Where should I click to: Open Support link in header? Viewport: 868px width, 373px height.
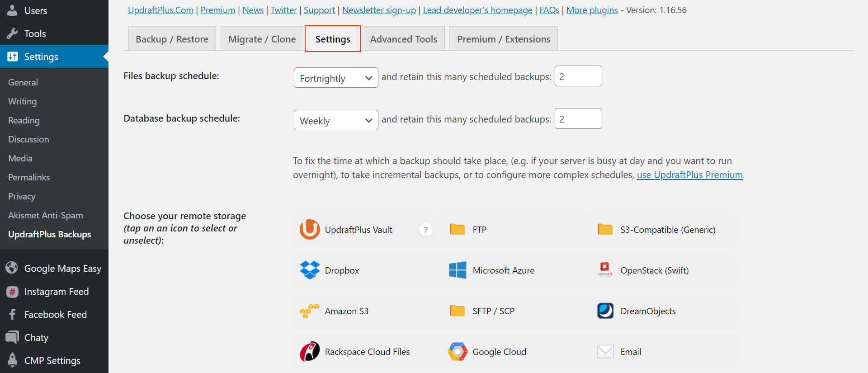319,10
